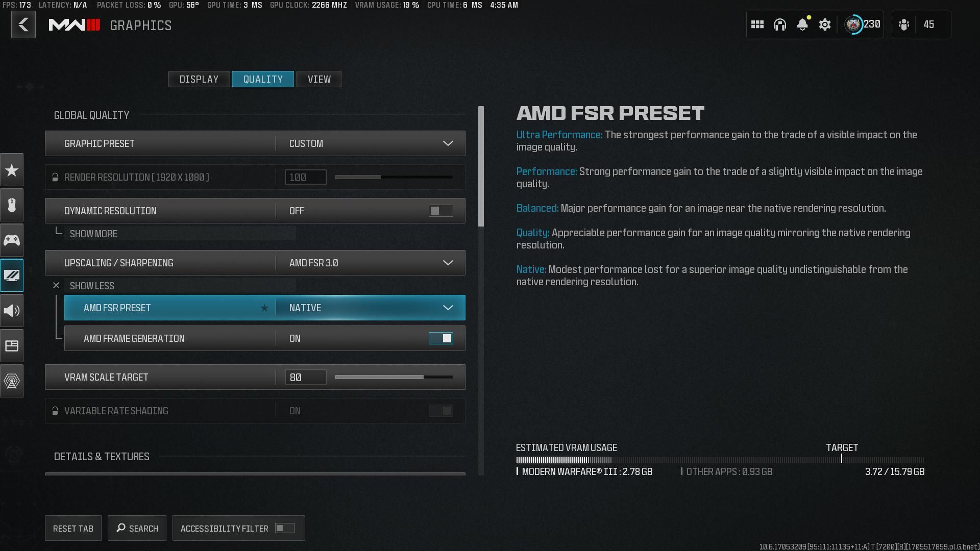
Task: Click the SEARCH button
Action: tap(137, 528)
